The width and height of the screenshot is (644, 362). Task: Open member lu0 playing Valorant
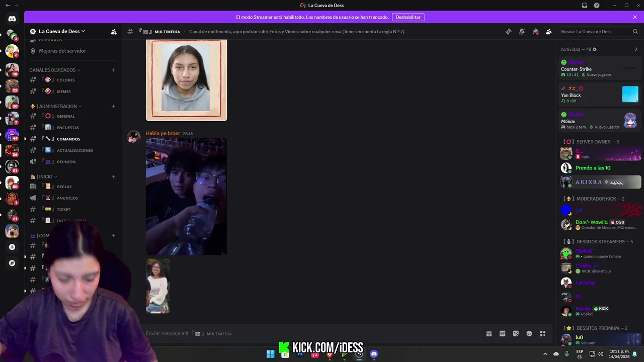pyautogui.click(x=600, y=339)
